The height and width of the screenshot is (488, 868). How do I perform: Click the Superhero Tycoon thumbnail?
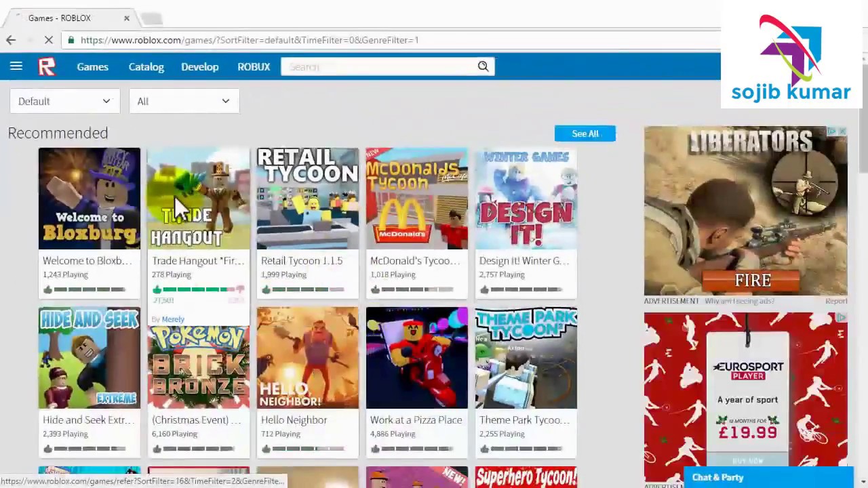tap(526, 477)
